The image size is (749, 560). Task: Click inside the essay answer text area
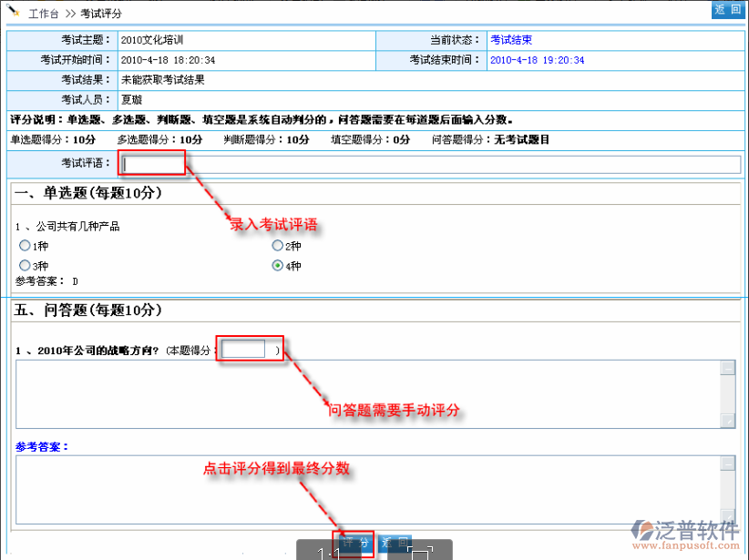click(368, 394)
